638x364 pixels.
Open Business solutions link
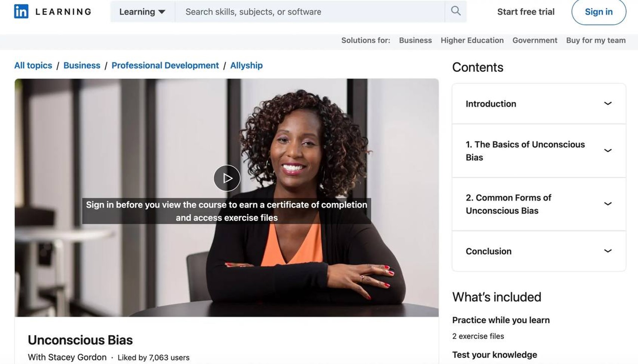point(415,40)
